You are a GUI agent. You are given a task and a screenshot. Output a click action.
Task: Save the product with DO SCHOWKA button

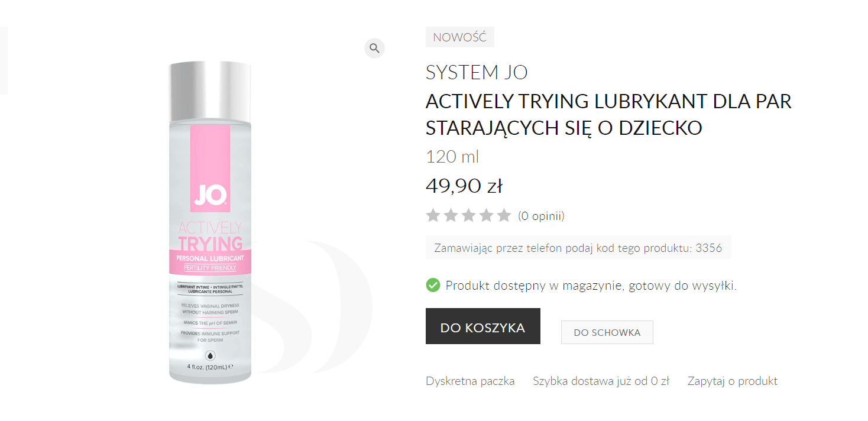tap(607, 332)
